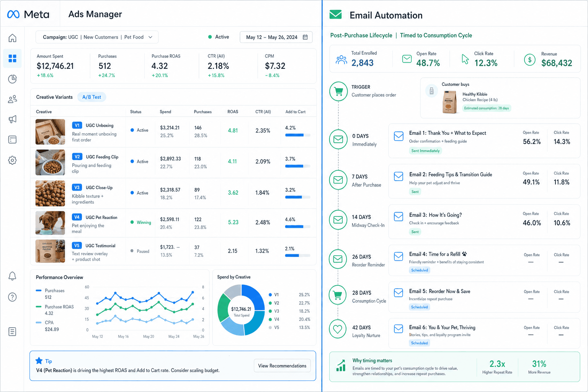Screen dimensions: 588x392
Task: Click the V1 Add to Cart progress bar
Action: (297, 135)
